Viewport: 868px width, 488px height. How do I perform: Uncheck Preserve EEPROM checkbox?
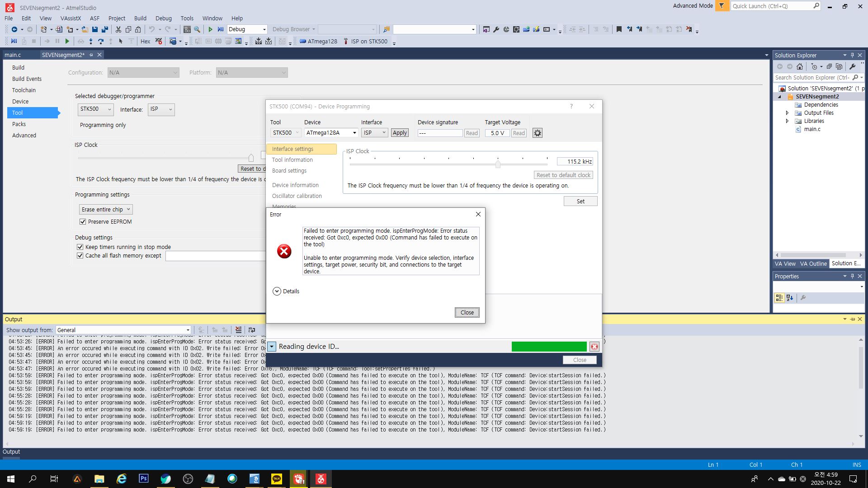tap(83, 222)
